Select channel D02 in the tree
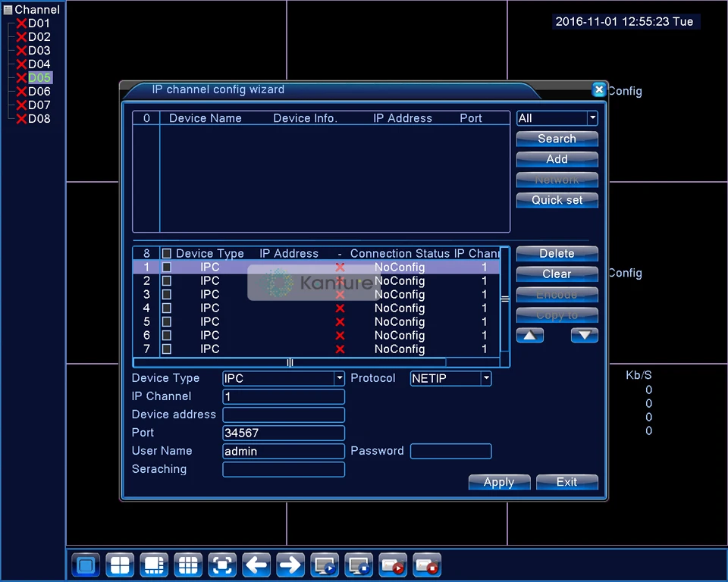This screenshot has height=582, width=728. point(39,36)
